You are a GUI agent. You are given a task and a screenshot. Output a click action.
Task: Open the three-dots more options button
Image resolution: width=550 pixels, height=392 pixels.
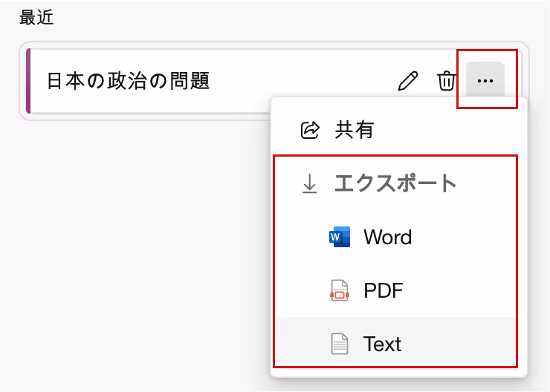(x=485, y=81)
